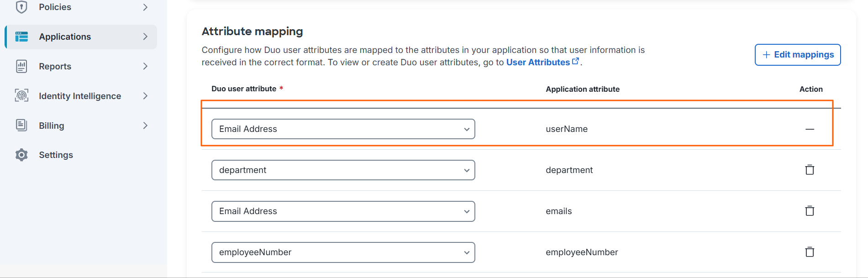Click the Action column header
Screen dimensions: 868x278
tap(811, 89)
